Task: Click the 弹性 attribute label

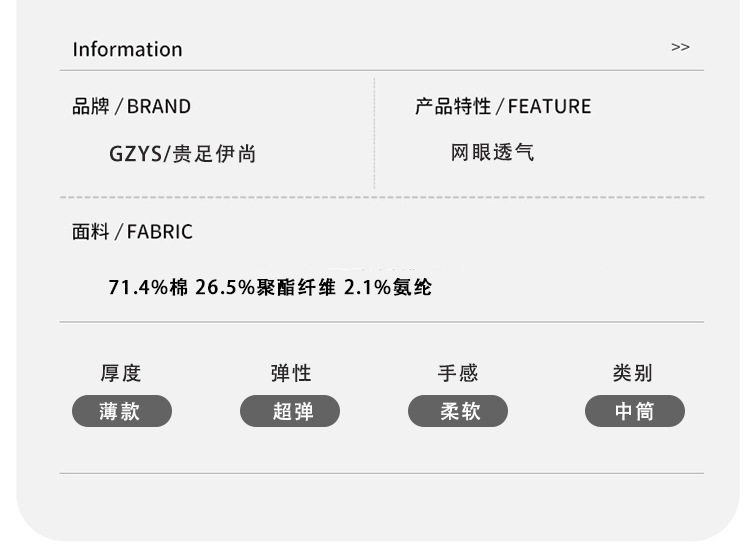Action: click(x=291, y=373)
